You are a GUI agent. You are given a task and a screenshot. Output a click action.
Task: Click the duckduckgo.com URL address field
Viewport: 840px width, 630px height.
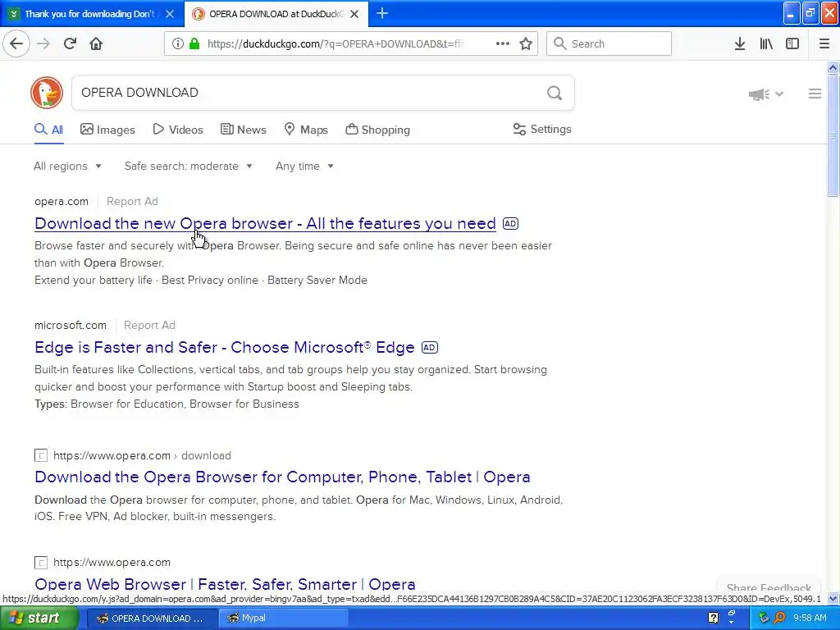pos(336,44)
